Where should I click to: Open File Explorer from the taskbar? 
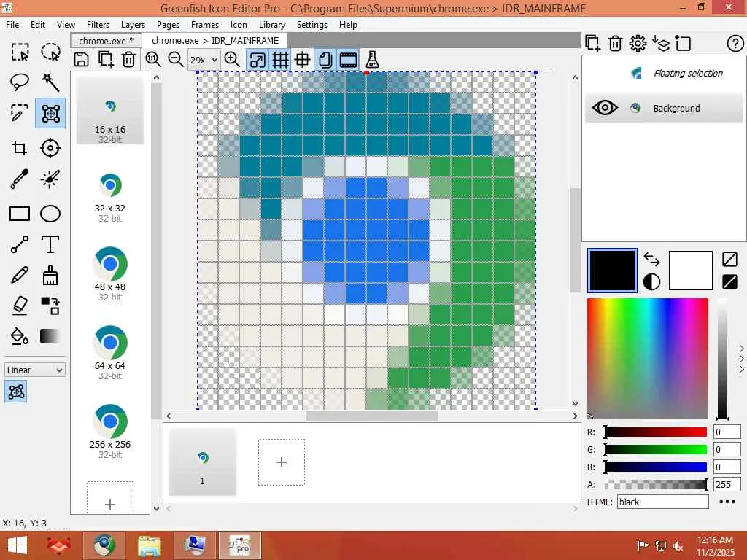[x=149, y=545]
